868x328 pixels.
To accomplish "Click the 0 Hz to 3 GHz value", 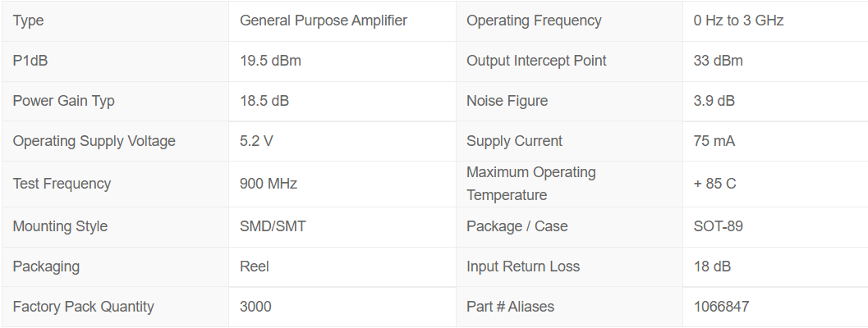I will 738,20.
